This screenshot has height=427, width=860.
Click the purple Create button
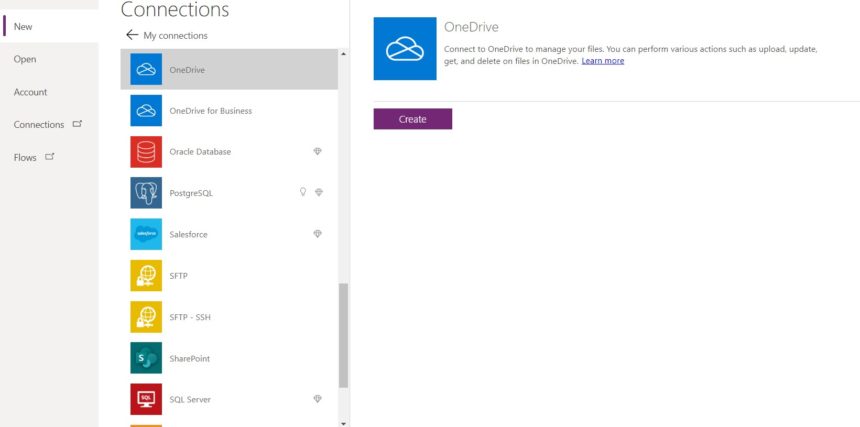pos(412,119)
